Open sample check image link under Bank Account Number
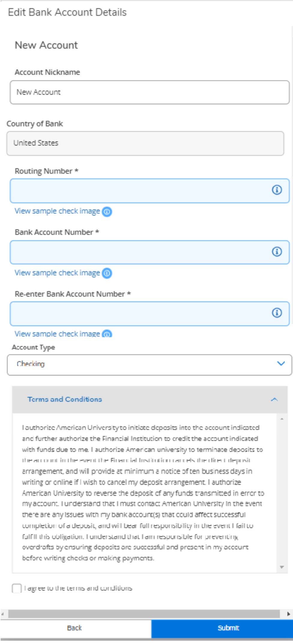This screenshot has height=644, width=293. [x=57, y=273]
